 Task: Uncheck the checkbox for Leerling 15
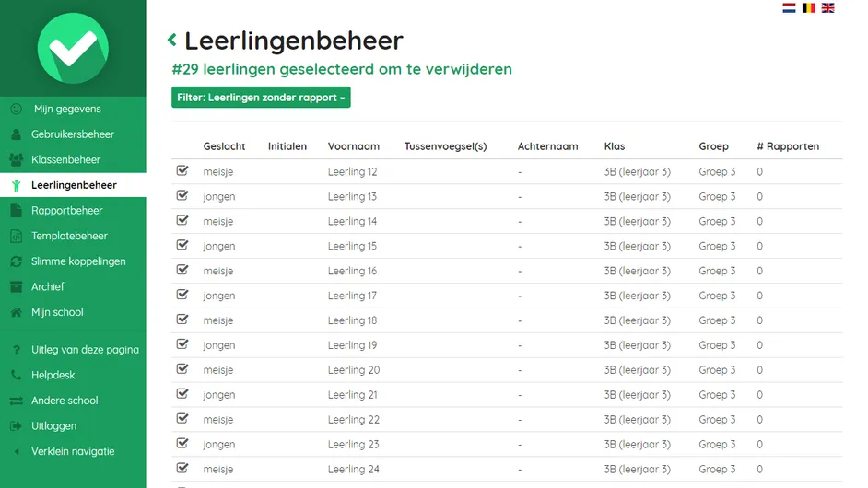(182, 245)
